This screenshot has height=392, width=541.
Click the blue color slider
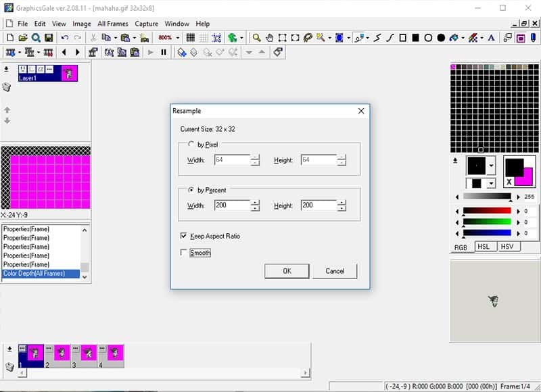tap(487, 233)
